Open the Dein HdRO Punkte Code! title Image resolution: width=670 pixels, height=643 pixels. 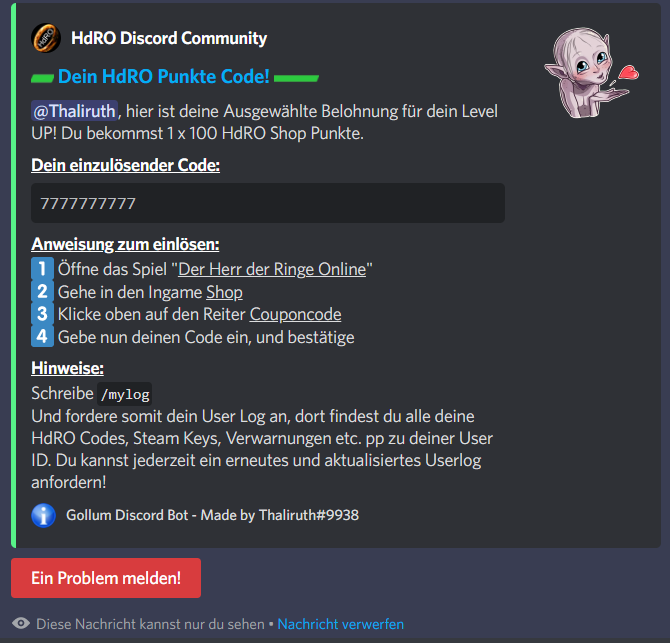164,76
